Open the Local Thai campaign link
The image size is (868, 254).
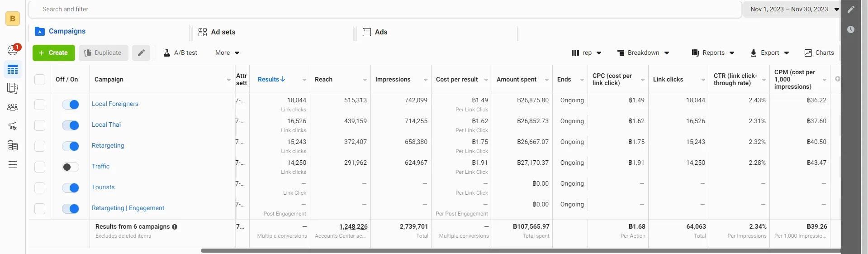pos(106,125)
